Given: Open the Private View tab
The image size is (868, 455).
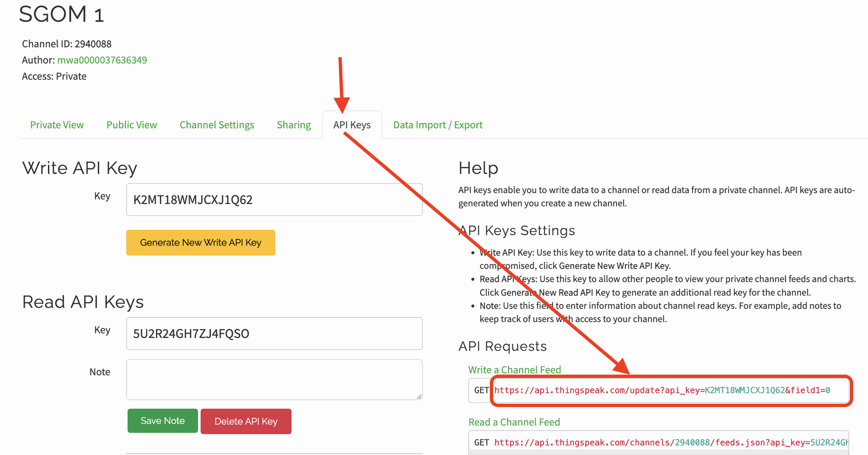Looking at the screenshot, I should click(x=57, y=125).
